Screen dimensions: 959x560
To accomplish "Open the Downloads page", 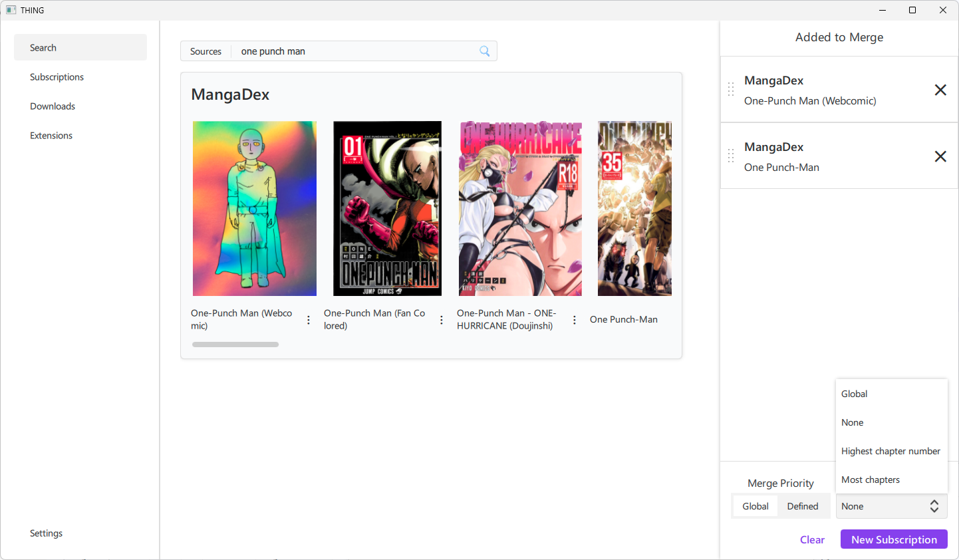I will 80,106.
